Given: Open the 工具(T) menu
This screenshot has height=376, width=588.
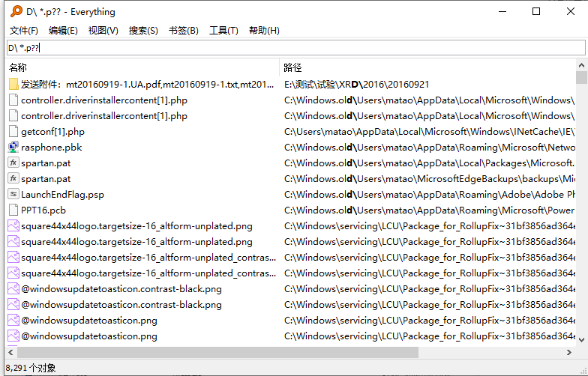Looking at the screenshot, I should click(x=223, y=31).
